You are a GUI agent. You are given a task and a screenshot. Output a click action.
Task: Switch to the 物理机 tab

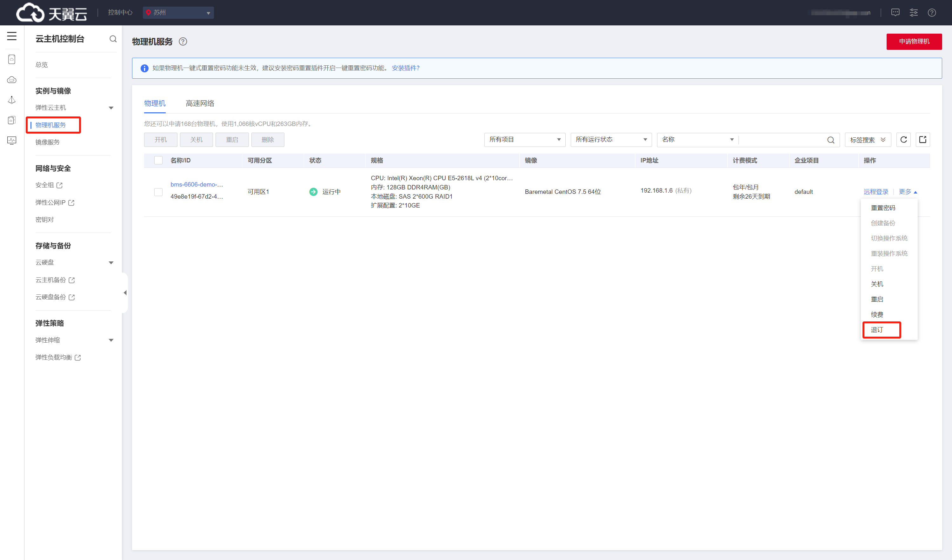pyautogui.click(x=155, y=103)
